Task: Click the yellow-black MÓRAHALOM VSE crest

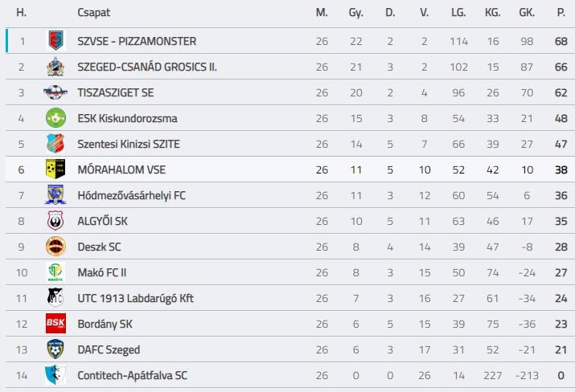Action: [x=55, y=169]
